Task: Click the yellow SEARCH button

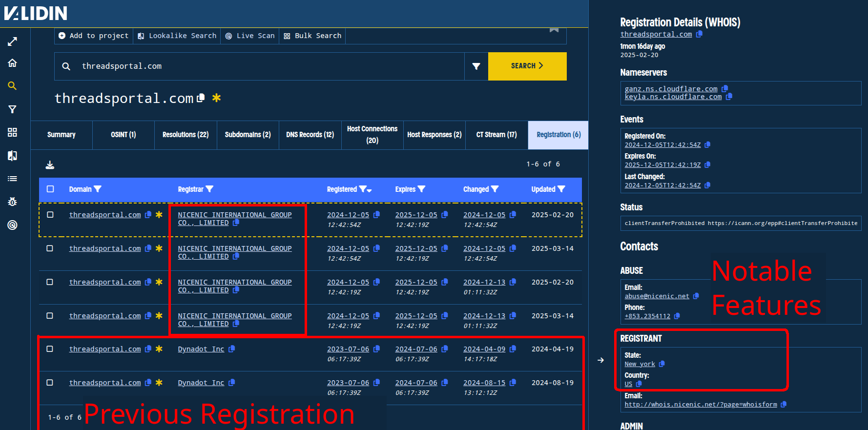Action: point(527,66)
